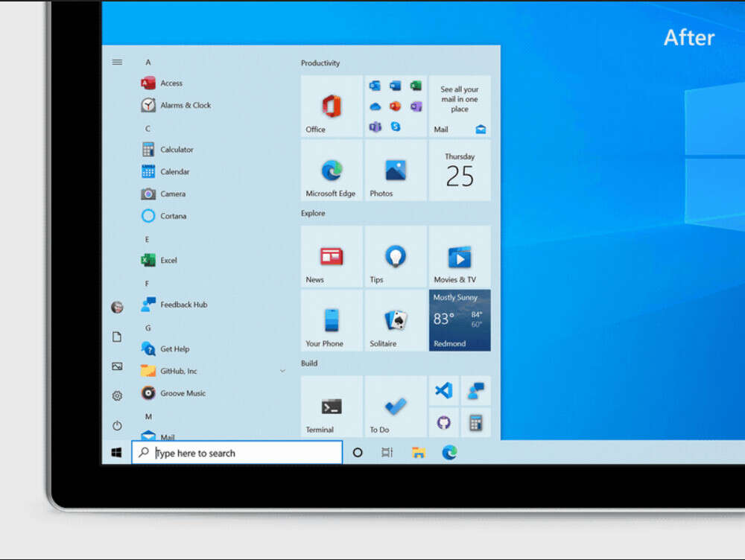Start the Solitaire tile
Viewport: 745px width, 560px height.
395,322
